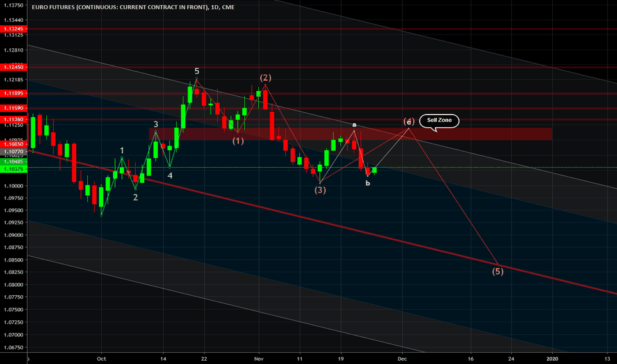Screen dimensions: 617x364
Task: Click the 16 date on time axis
Action: (x=471, y=359)
